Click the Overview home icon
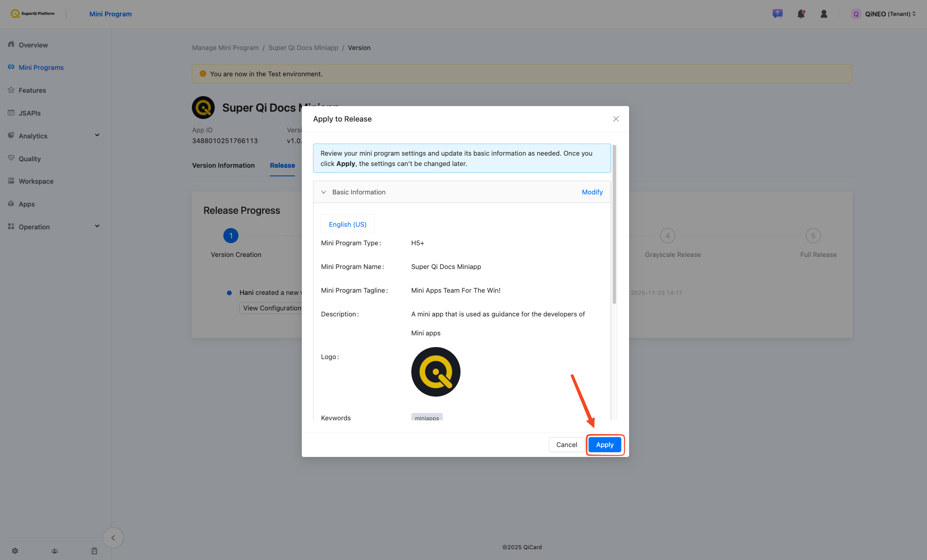Screen dimensions: 927x560 [x=11, y=44]
